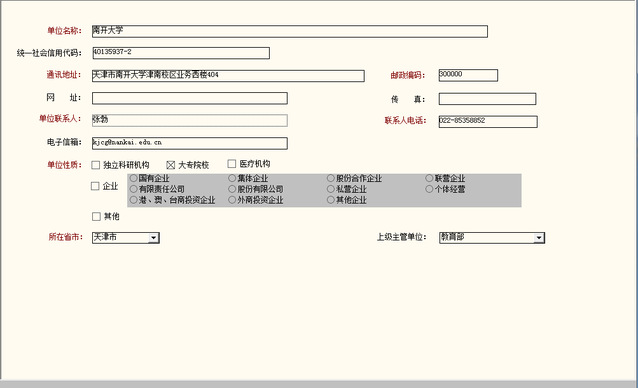This screenshot has width=638, height=388.
Task: Edit the 联系人电话 phone number field
Action: tap(488, 122)
